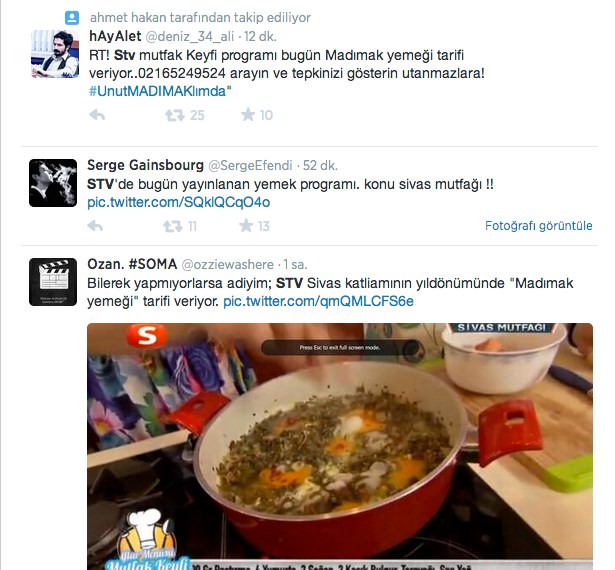Favorite Serge Gainsbourg's tweet
The height and width of the screenshot is (570, 615).
tap(246, 226)
